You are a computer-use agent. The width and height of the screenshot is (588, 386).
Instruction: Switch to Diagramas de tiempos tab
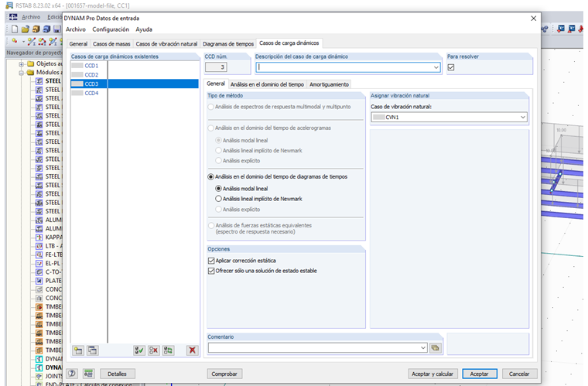(x=228, y=44)
